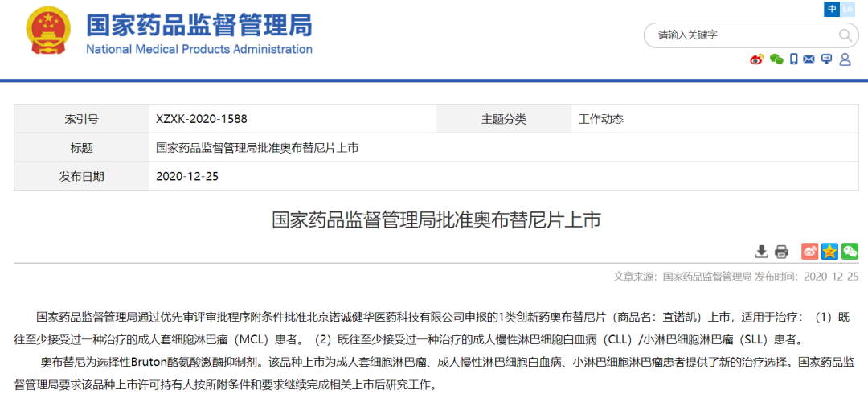Click the large centered article headline
The image size is (868, 402).
coord(436,220)
